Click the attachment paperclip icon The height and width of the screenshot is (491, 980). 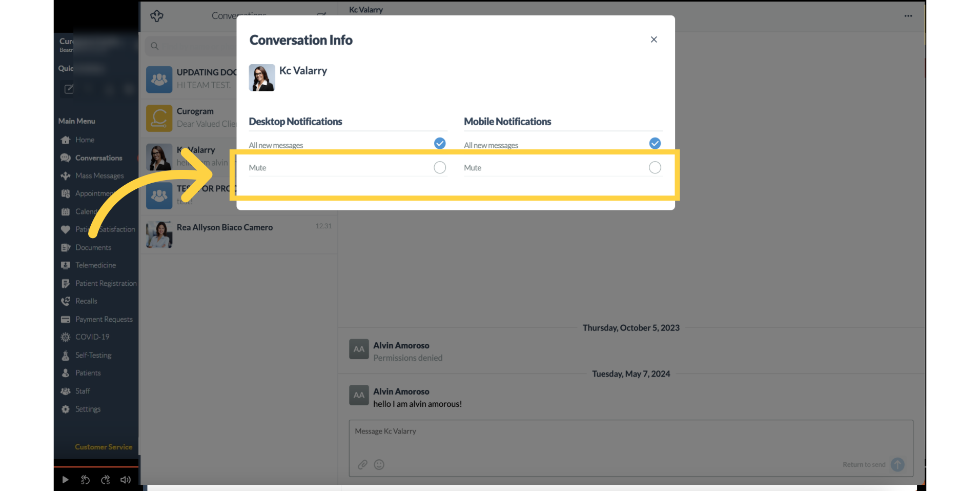(x=363, y=464)
